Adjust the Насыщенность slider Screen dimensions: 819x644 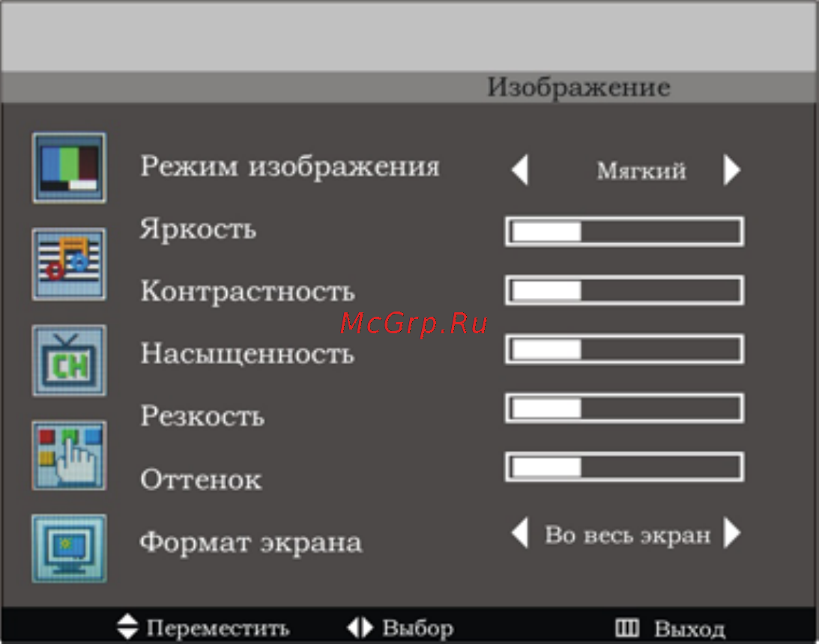625,349
